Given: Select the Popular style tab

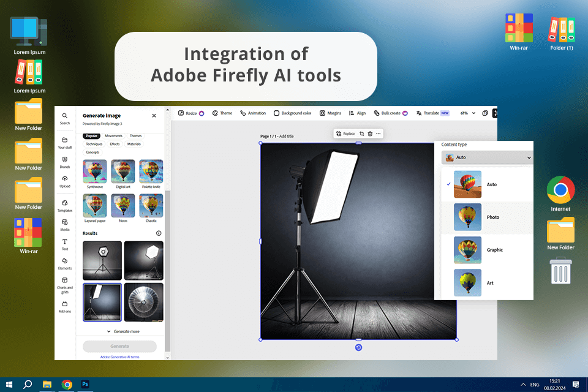Looking at the screenshot, I should pos(91,136).
